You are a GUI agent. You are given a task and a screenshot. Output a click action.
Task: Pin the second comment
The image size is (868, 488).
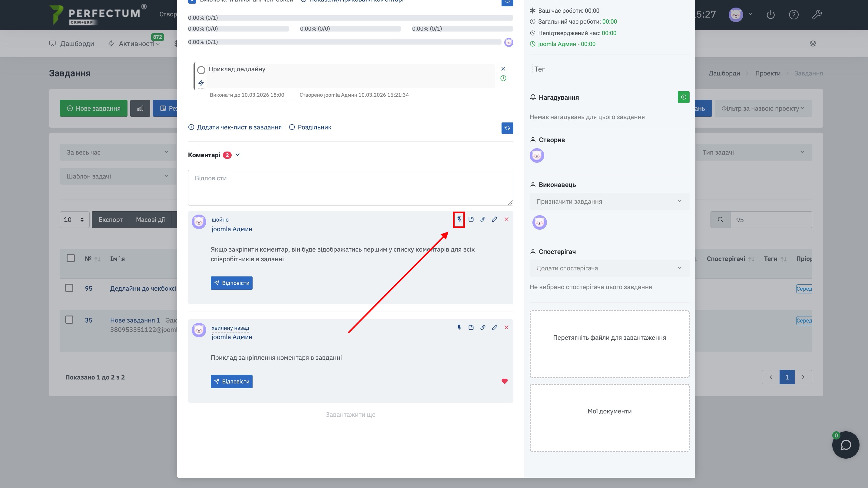pos(459,327)
